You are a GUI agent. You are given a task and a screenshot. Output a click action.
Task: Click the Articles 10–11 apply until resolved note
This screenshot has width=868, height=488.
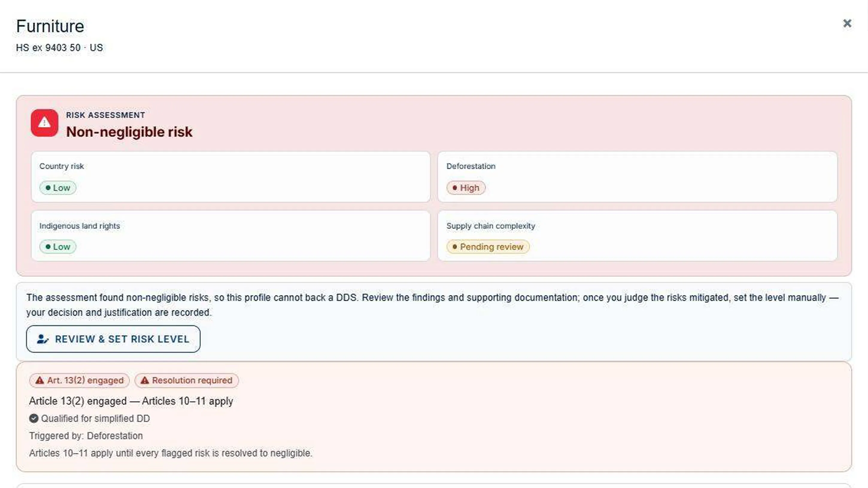171,453
